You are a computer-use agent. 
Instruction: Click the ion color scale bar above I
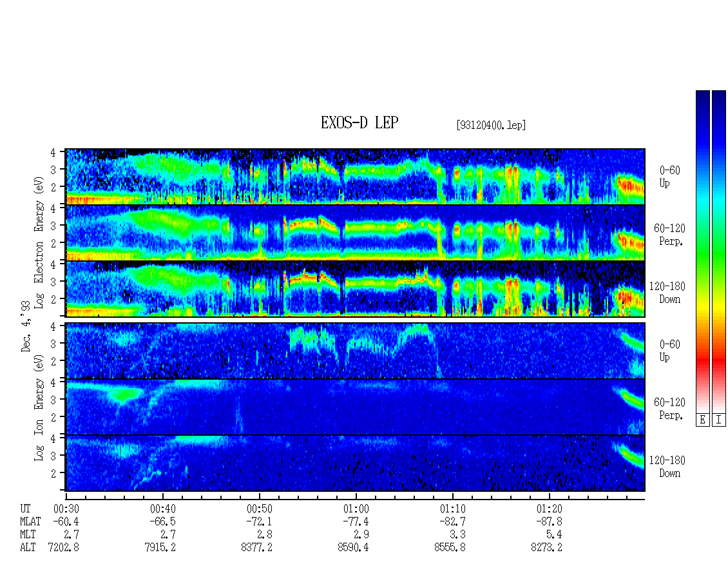(x=719, y=251)
